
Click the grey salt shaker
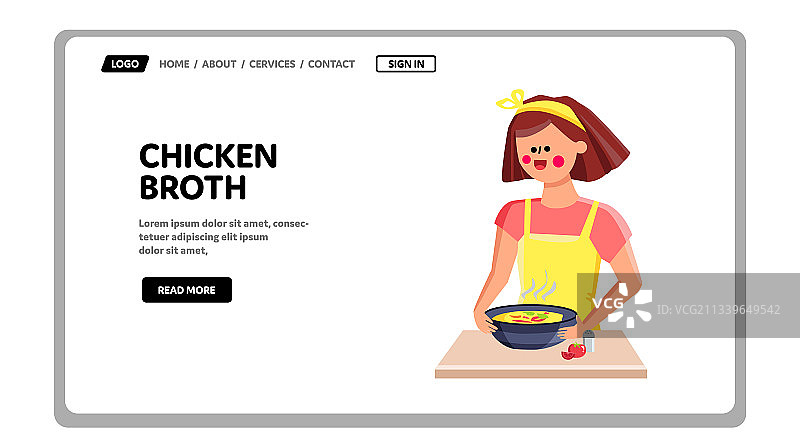tap(589, 340)
